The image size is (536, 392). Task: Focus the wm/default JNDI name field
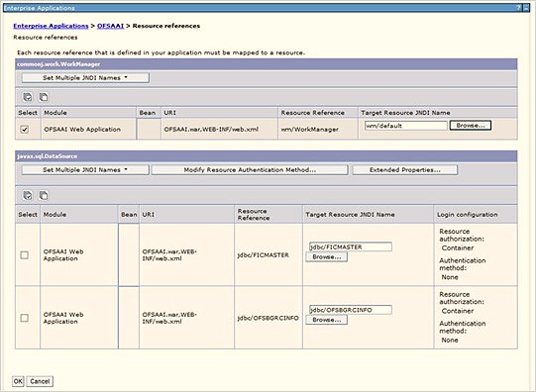(406, 126)
